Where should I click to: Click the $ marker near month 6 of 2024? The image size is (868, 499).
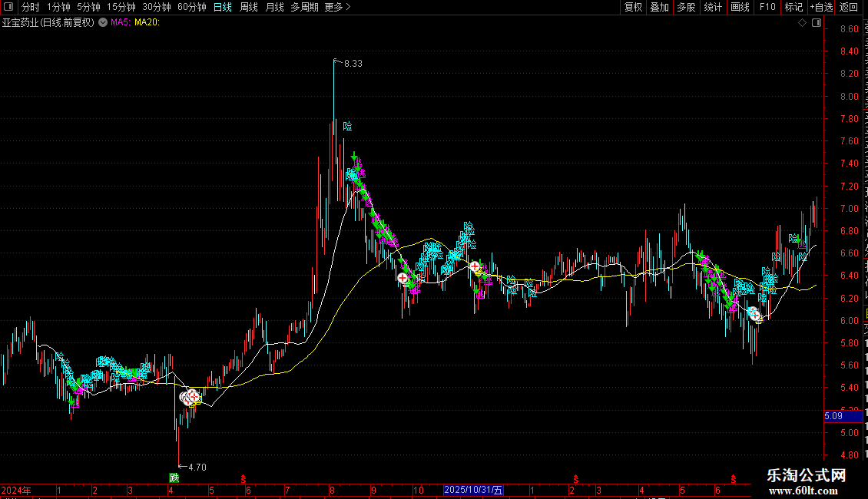click(x=243, y=478)
